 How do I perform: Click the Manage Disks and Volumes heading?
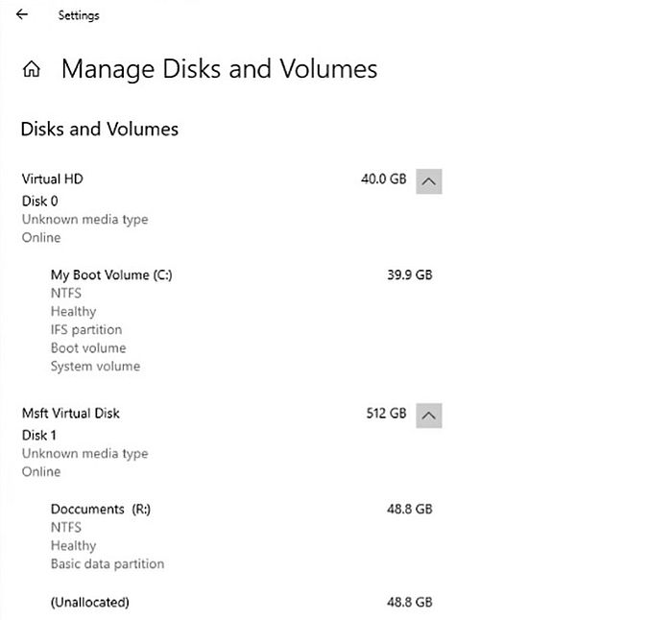click(219, 69)
